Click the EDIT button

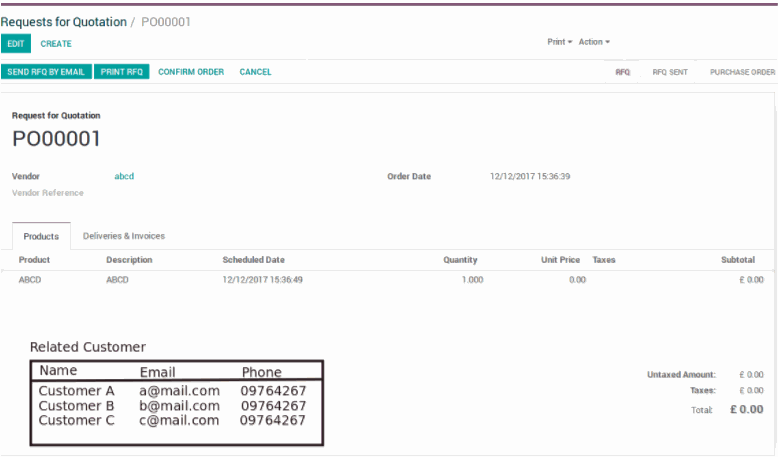click(x=16, y=44)
